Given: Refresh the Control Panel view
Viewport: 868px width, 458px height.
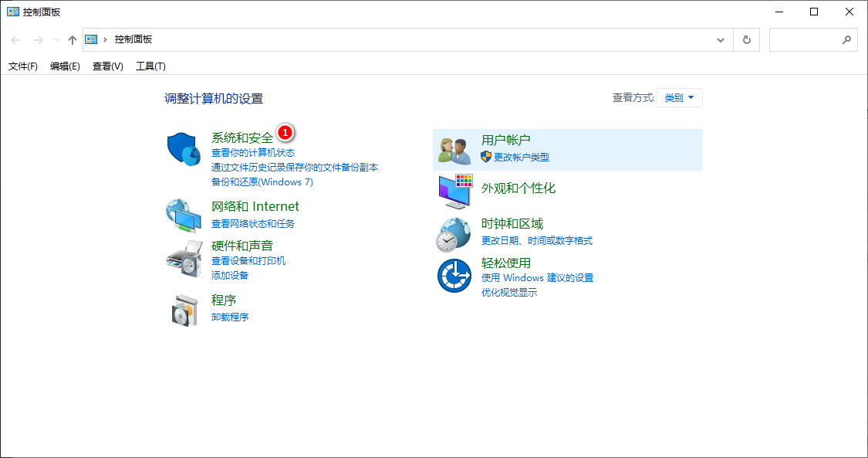Looking at the screenshot, I should 746,40.
